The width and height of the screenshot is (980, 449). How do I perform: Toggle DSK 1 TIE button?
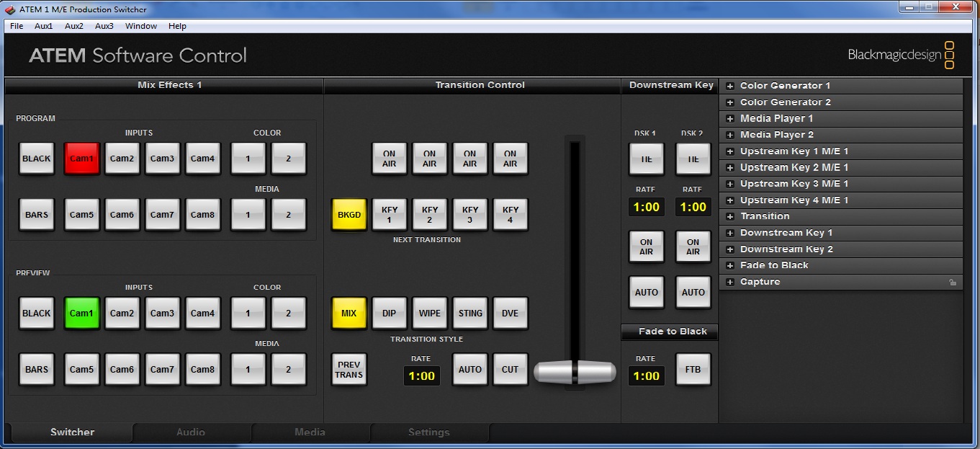[x=646, y=159]
